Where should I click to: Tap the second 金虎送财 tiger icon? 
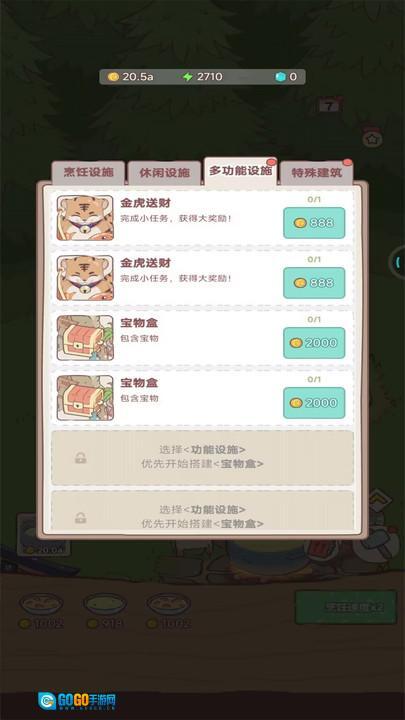tap(85, 278)
